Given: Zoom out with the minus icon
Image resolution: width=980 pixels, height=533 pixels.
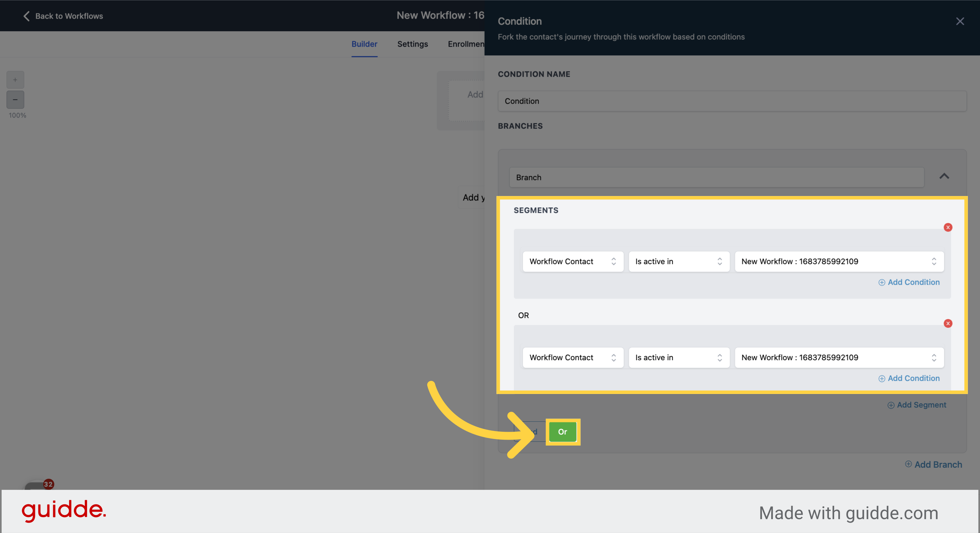Looking at the screenshot, I should (15, 100).
